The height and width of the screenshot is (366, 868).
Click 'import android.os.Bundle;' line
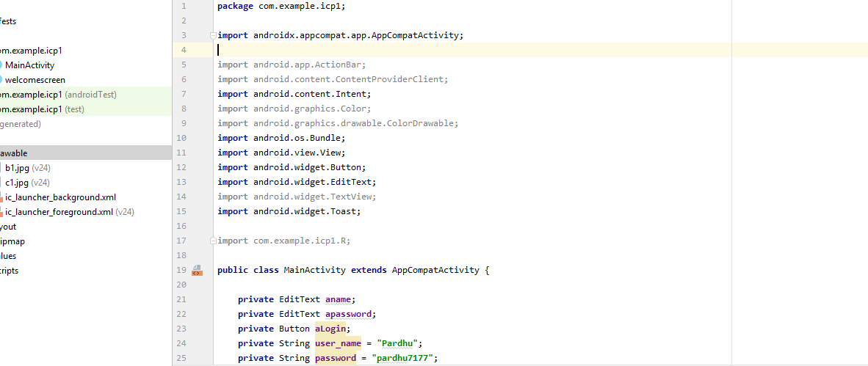[x=281, y=138]
